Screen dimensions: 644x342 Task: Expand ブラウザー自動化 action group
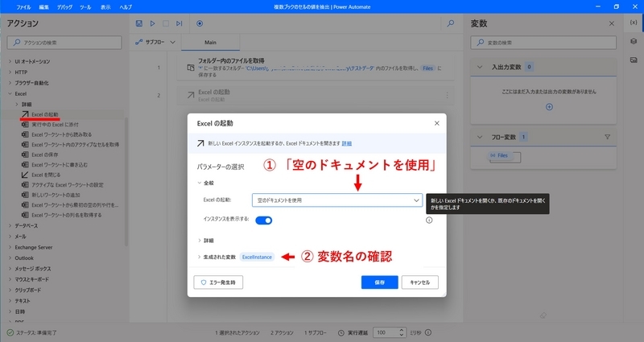10,83
